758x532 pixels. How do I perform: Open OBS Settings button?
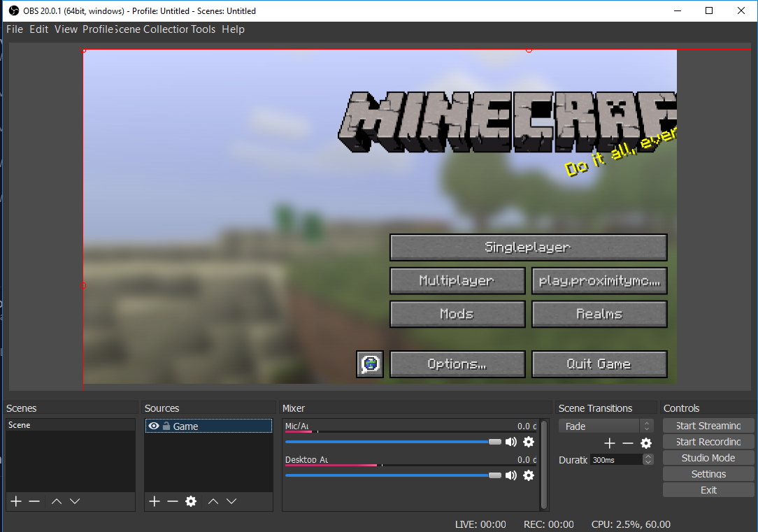coord(708,474)
